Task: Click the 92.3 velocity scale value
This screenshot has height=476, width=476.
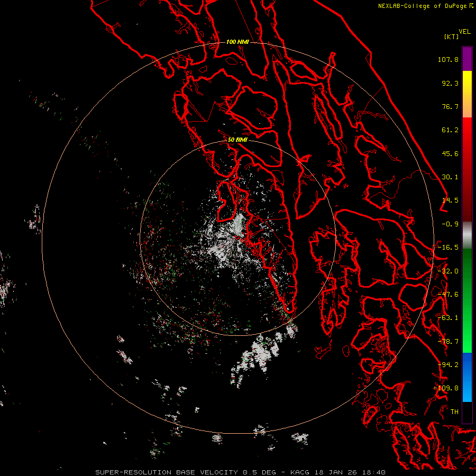Action: click(450, 83)
